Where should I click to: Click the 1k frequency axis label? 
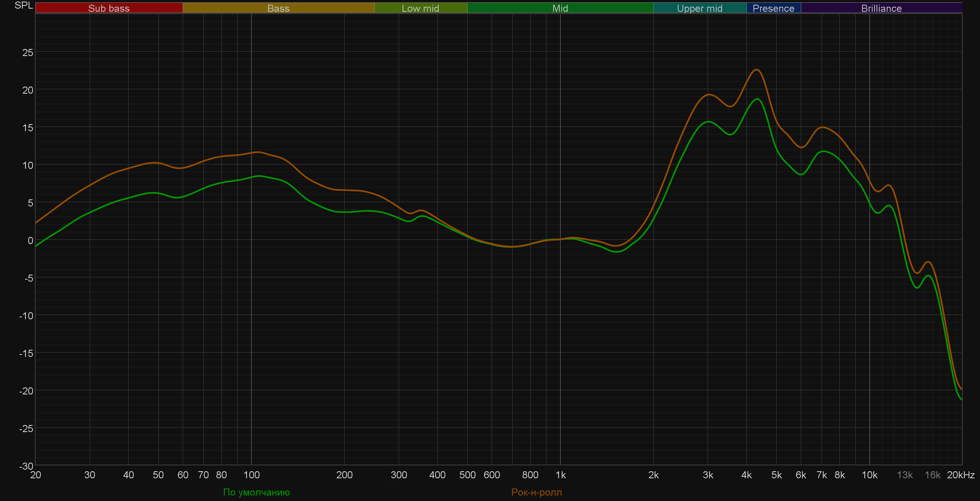[561, 475]
